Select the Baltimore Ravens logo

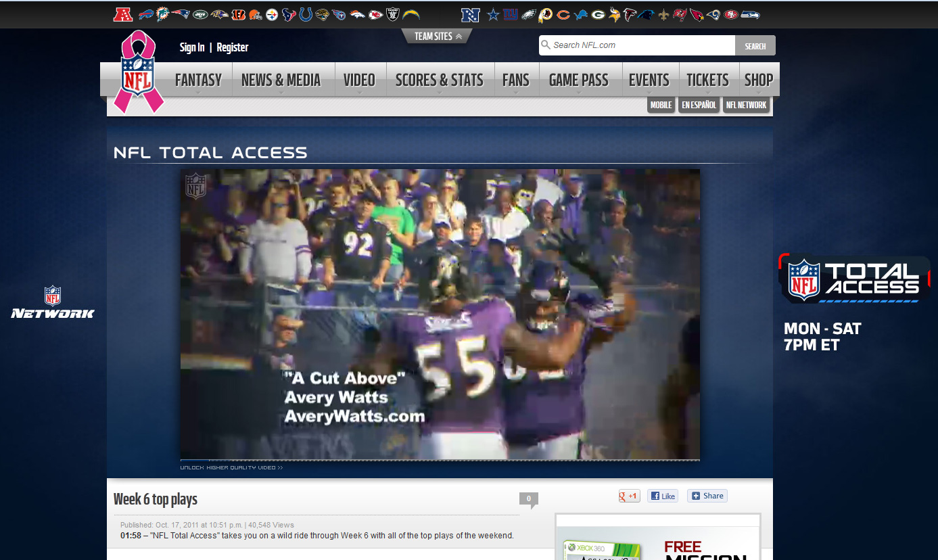point(219,14)
